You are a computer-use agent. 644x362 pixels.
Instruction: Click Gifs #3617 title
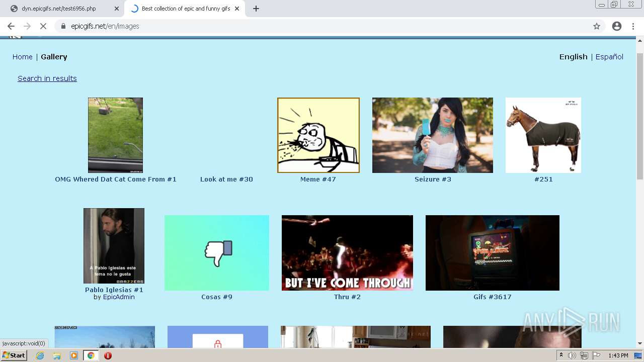[493, 297]
